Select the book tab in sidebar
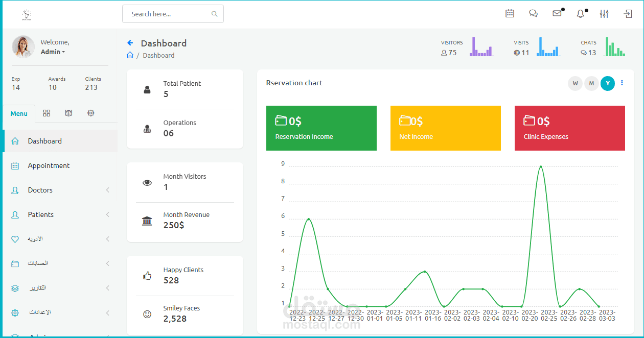The width and height of the screenshot is (644, 338). point(68,113)
